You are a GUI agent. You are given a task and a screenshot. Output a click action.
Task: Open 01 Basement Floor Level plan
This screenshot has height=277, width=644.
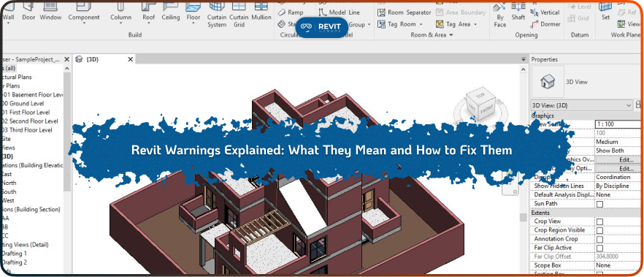[x=32, y=94]
